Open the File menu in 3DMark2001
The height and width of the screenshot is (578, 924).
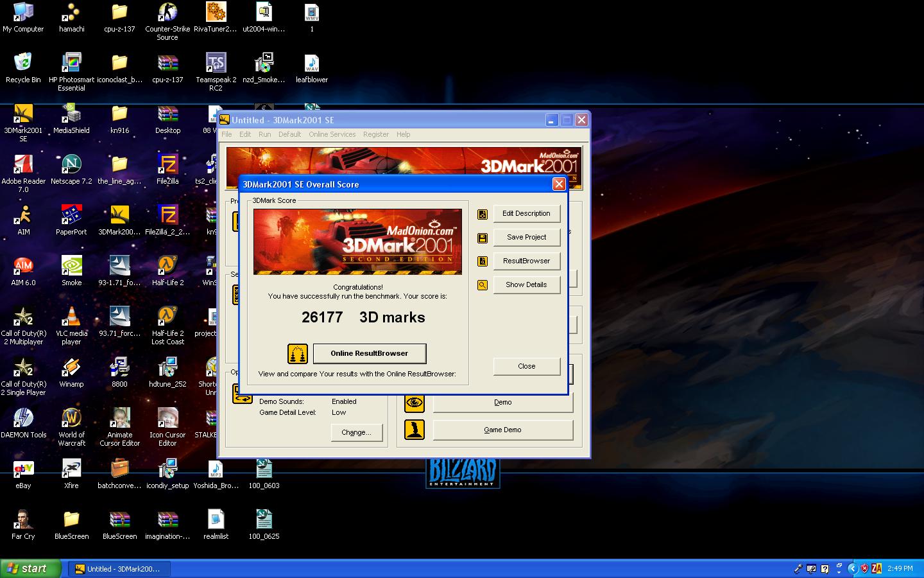[227, 134]
